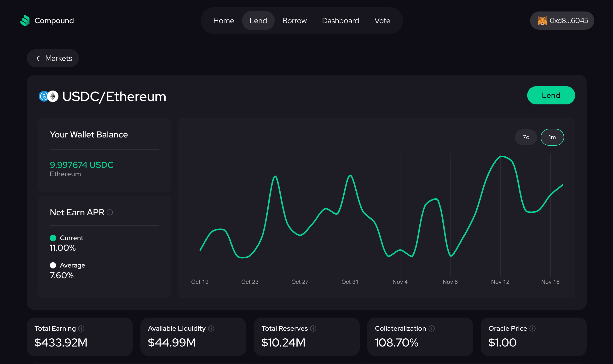Toggle the Average APR legend indicator
This screenshot has height=364, width=613.
[53, 265]
